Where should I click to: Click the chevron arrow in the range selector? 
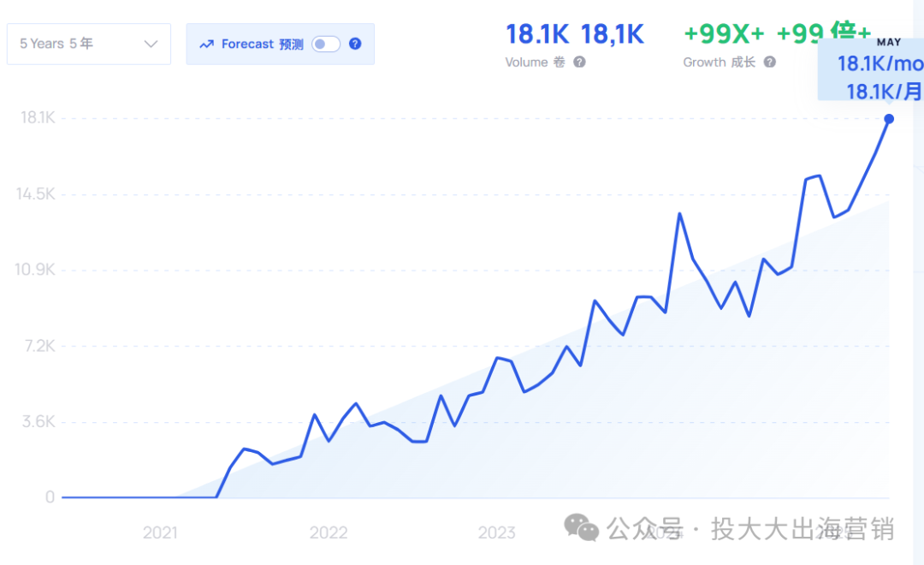pos(151,44)
